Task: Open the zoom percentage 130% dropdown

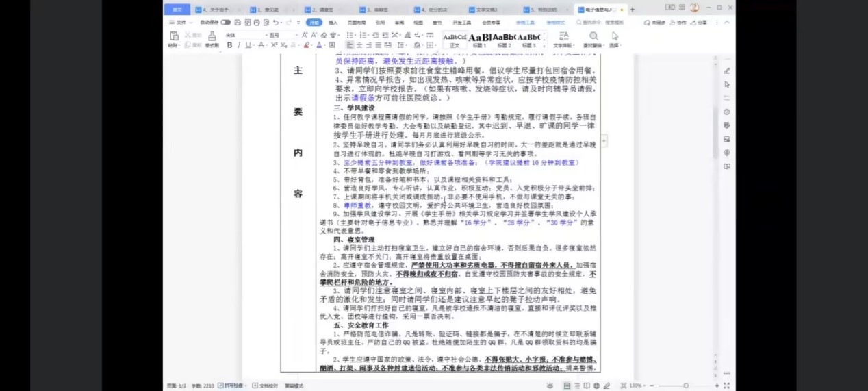Action: [637, 386]
